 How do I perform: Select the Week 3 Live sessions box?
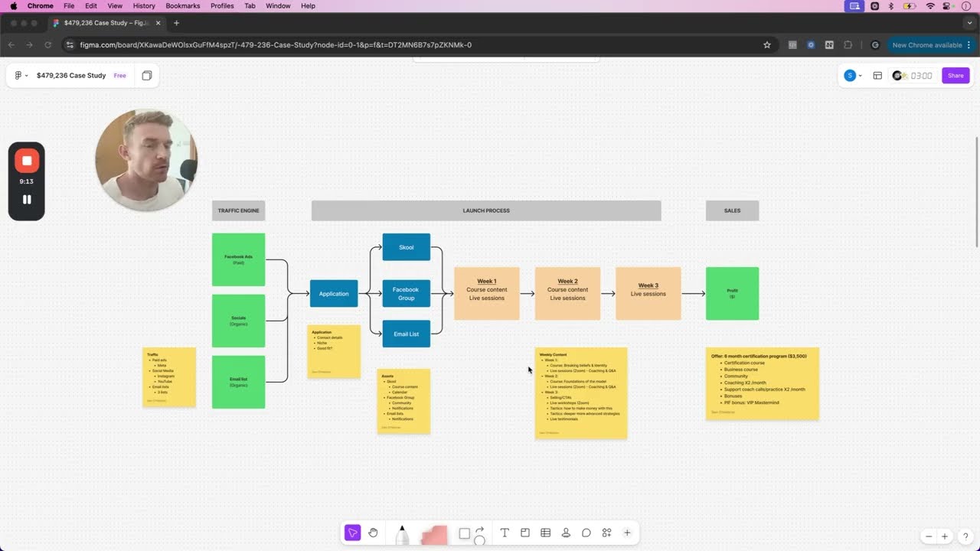tap(648, 294)
